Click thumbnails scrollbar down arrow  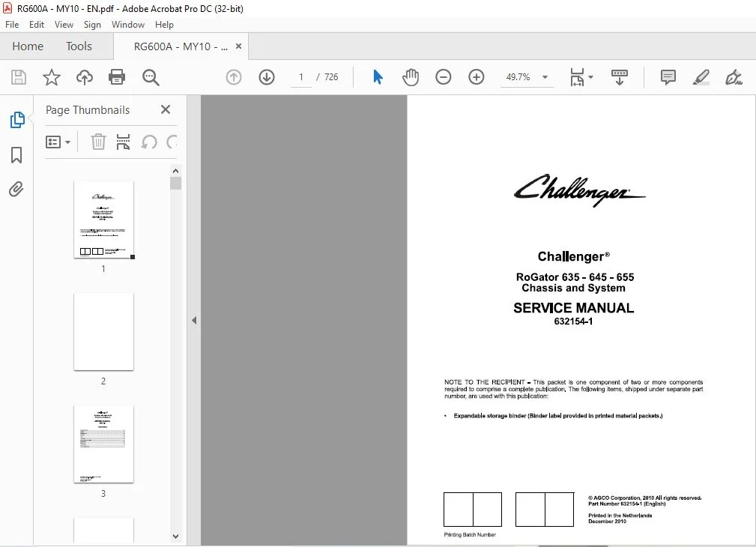click(175, 537)
